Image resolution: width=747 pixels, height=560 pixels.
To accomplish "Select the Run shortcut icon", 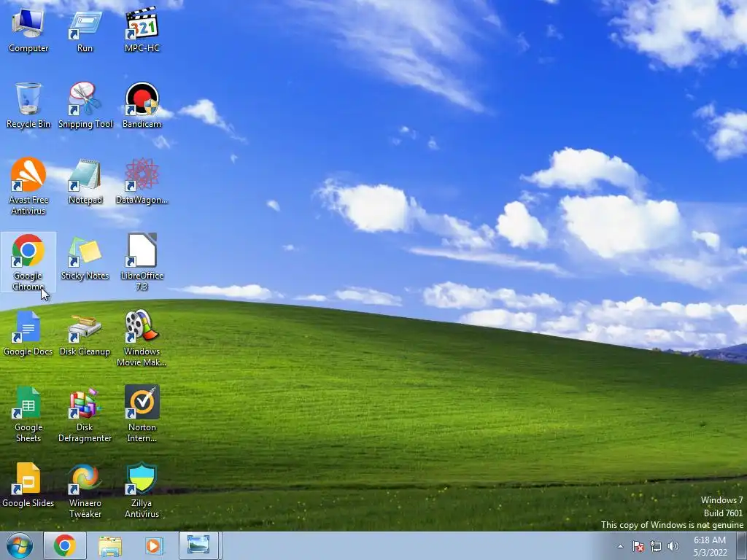I will coord(85,30).
